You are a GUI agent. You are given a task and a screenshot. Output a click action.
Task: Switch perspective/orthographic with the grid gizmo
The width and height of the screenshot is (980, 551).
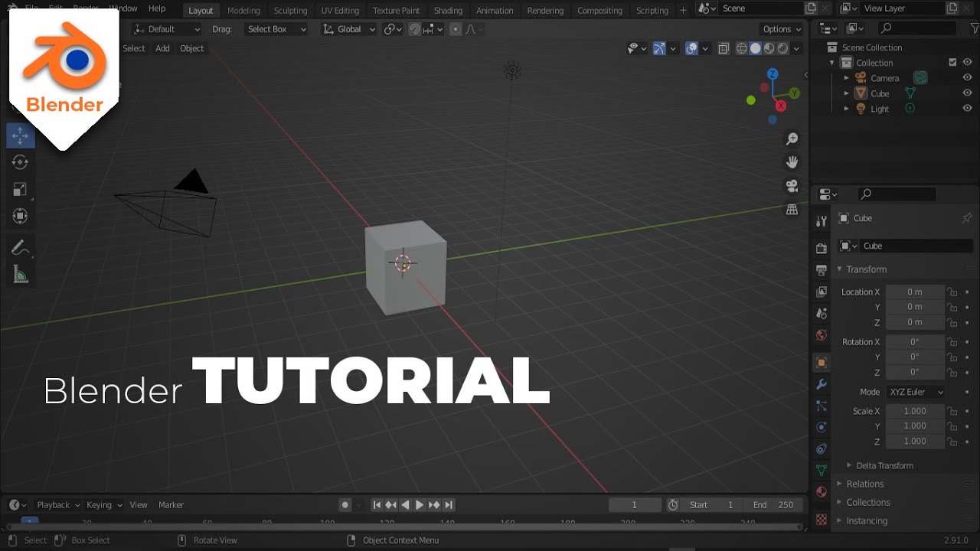[x=792, y=209]
